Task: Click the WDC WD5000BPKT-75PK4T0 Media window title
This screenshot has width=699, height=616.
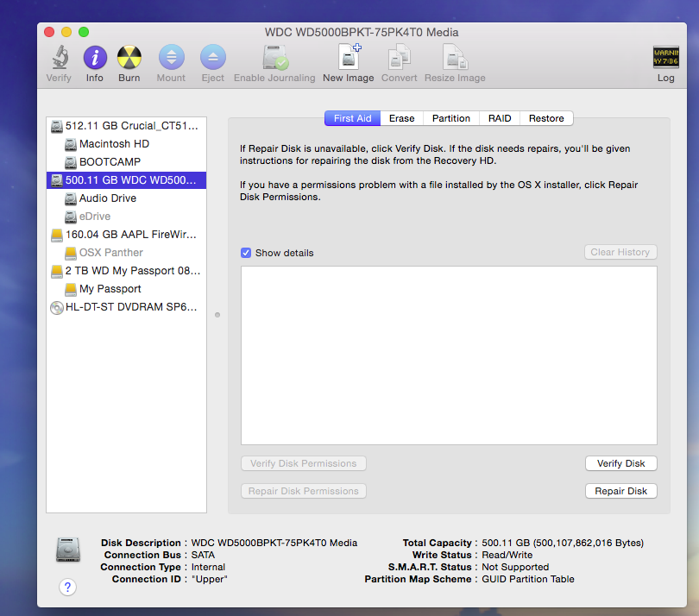Action: pos(362,33)
